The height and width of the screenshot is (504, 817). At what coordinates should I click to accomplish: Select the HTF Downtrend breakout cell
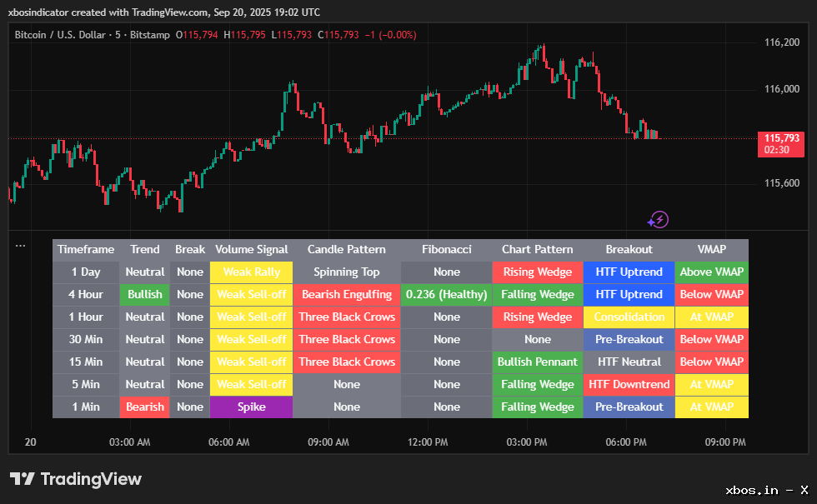tap(629, 384)
